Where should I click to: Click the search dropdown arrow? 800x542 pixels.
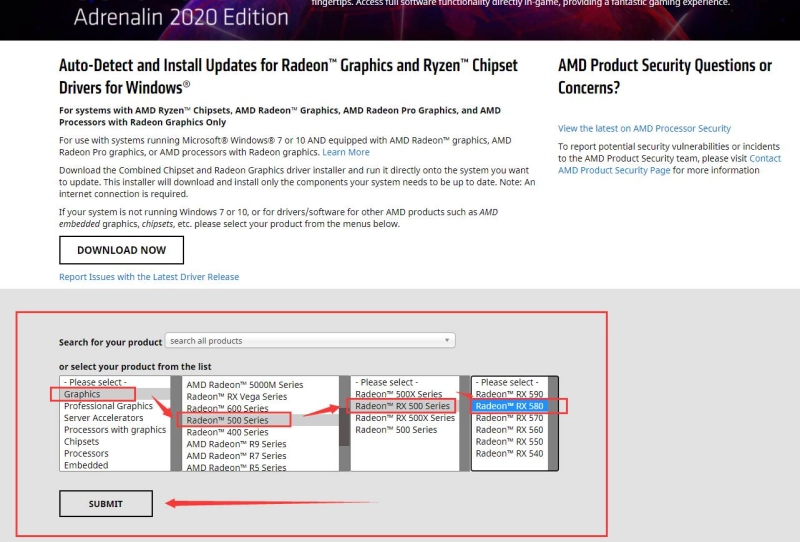pyautogui.click(x=447, y=341)
